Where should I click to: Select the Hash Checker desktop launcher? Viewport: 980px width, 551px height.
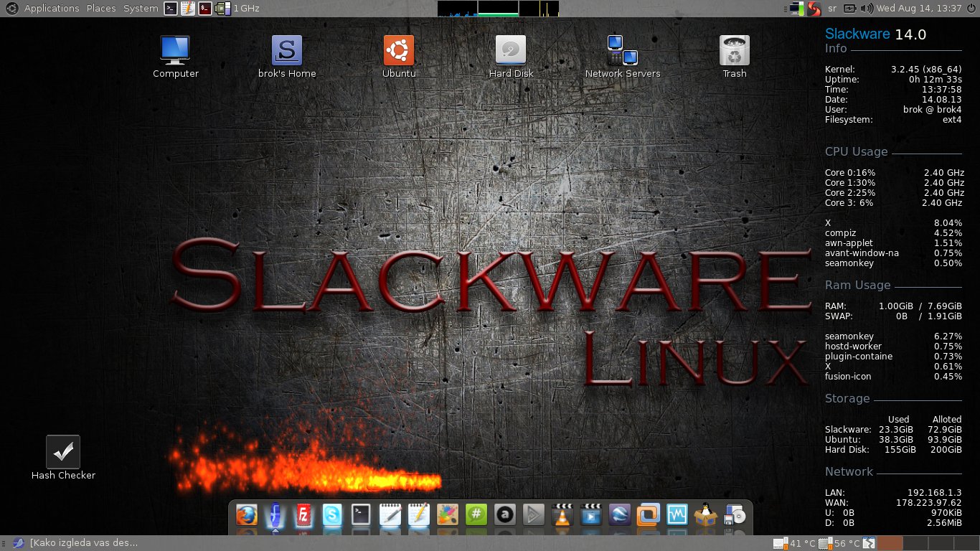[x=63, y=458]
